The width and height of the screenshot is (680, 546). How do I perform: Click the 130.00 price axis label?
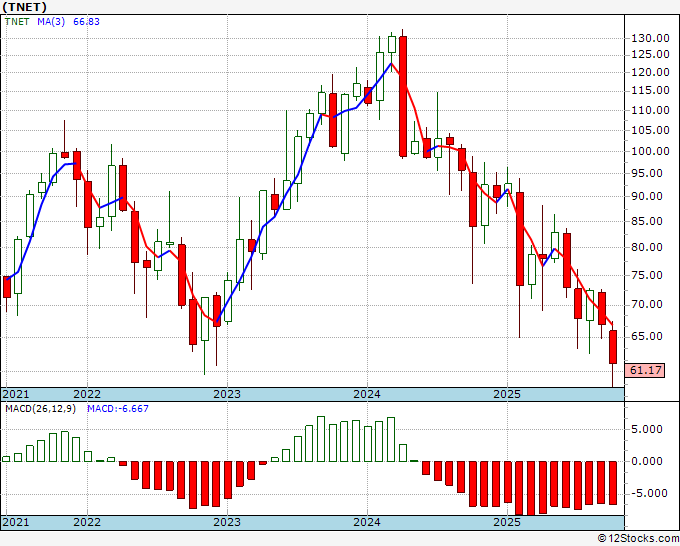click(650, 38)
